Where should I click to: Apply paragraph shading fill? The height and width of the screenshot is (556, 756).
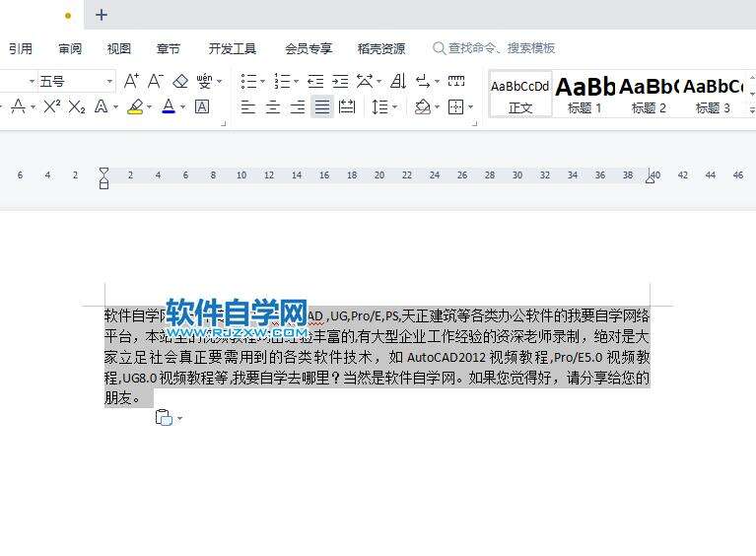[423, 106]
